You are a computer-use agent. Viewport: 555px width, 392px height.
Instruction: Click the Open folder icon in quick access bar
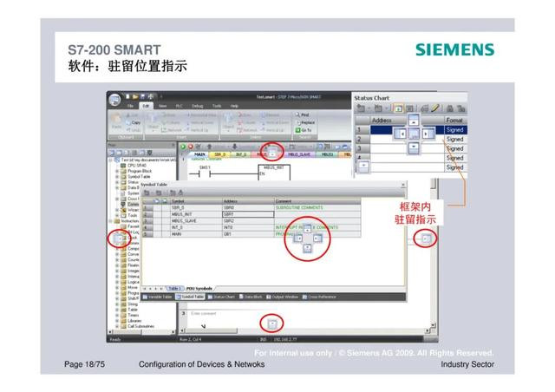coord(135,96)
